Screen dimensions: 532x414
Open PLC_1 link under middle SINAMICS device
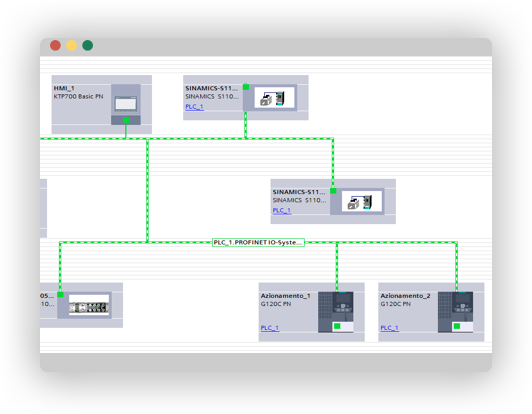pyautogui.click(x=282, y=210)
